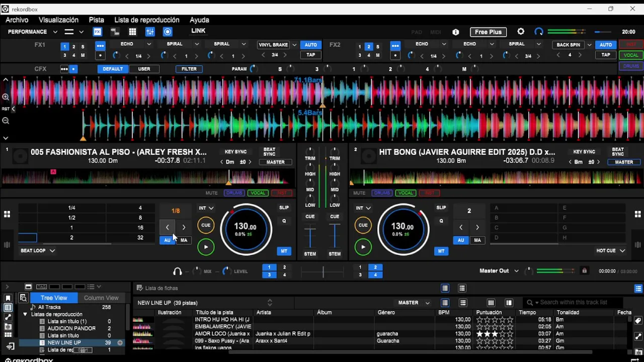The image size is (644, 362).
Task: Click the FX2 TAP button
Action: tap(606, 55)
